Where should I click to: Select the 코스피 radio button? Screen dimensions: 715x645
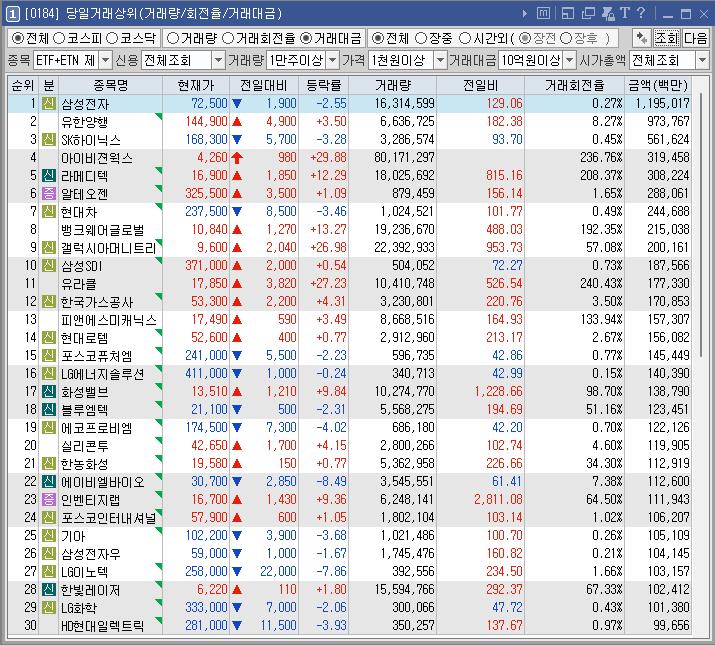59,38
